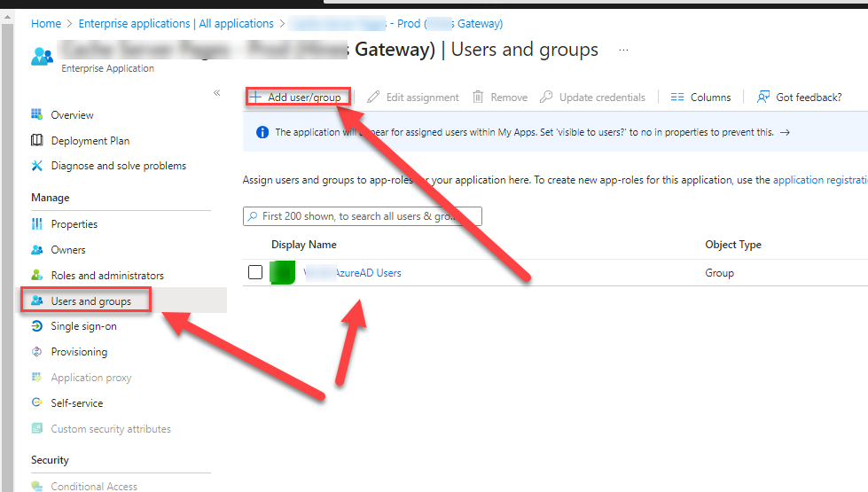Go to Single sign-on settings

pos(83,326)
